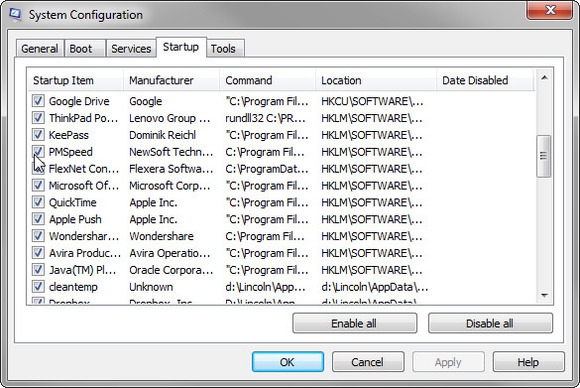Screen dimensions: 580x388
Task: Open the Tools tab
Action: [x=225, y=48]
